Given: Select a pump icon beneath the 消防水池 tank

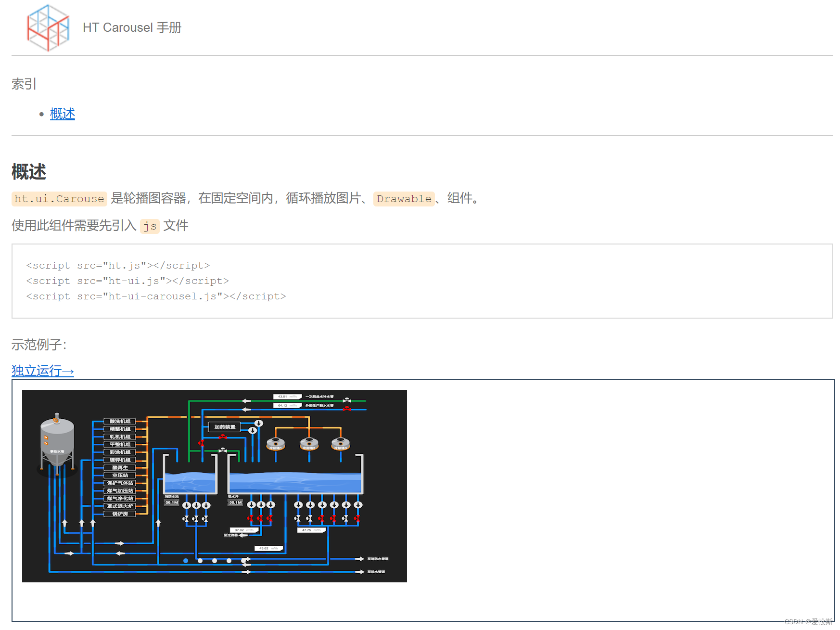Looking at the screenshot, I should point(186,505).
